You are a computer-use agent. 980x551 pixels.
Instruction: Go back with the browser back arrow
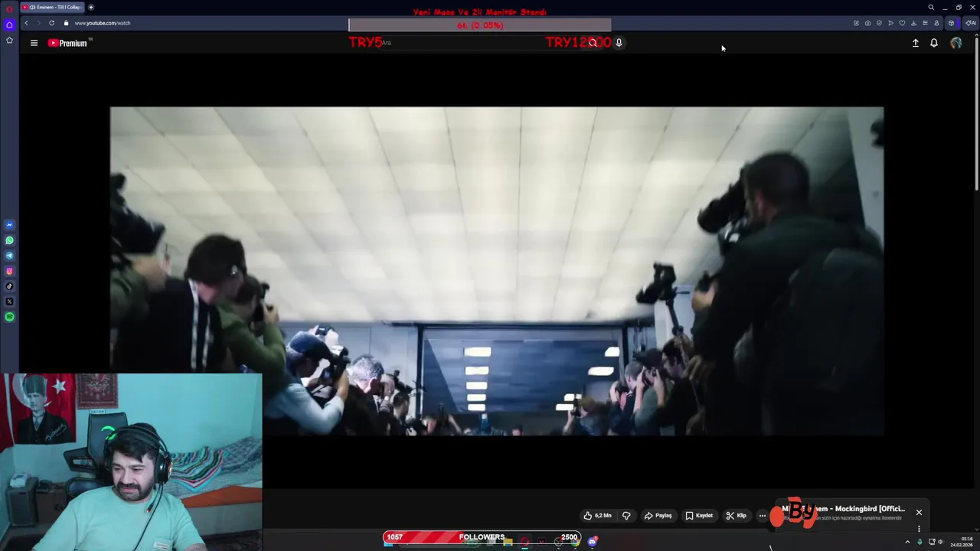pos(26,23)
